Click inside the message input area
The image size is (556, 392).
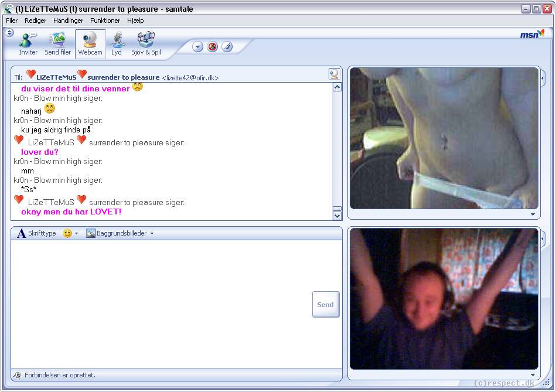(161, 304)
